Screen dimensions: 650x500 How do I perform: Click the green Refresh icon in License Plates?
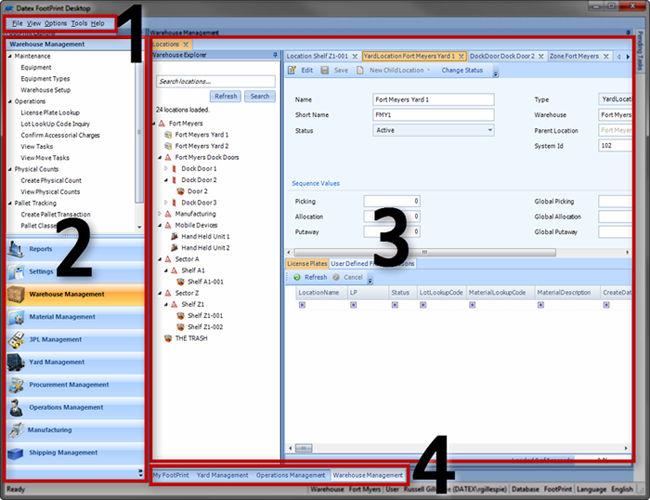pos(297,277)
